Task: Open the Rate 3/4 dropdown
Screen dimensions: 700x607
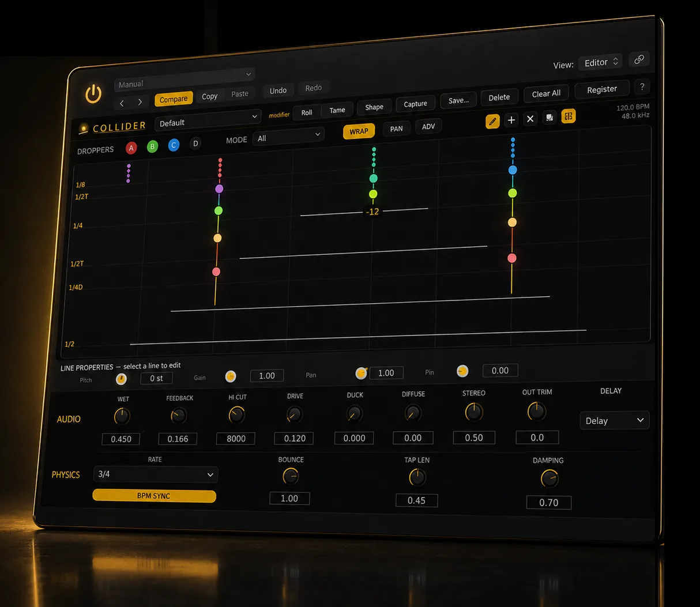Action: click(156, 474)
